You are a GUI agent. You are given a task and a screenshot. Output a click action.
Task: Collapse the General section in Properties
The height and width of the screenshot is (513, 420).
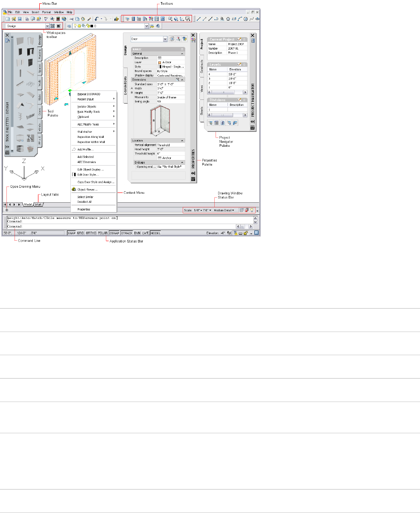coord(182,54)
